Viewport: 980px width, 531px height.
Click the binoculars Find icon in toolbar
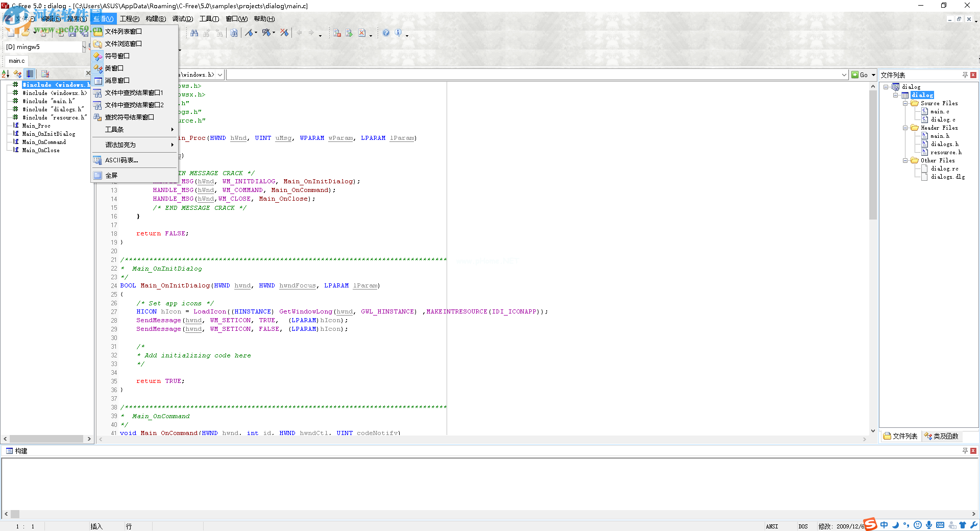point(194,33)
